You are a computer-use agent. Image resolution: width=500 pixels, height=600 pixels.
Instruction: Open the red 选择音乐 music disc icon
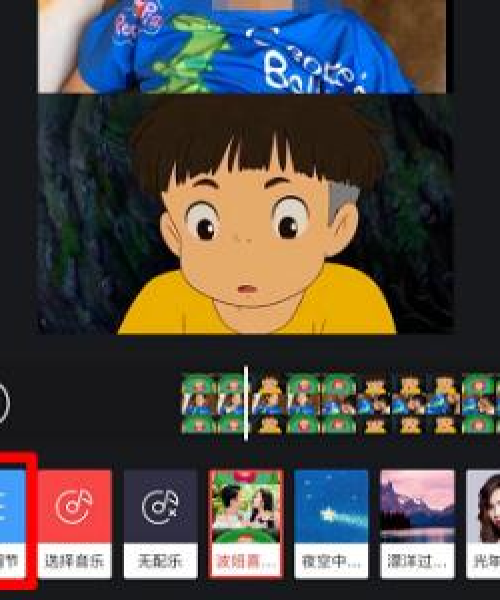tap(74, 506)
